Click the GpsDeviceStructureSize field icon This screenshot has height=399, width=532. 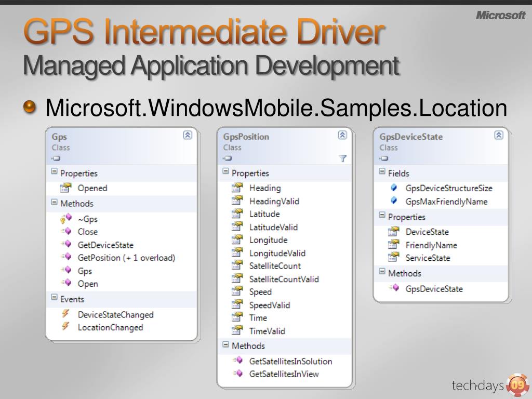(394, 187)
